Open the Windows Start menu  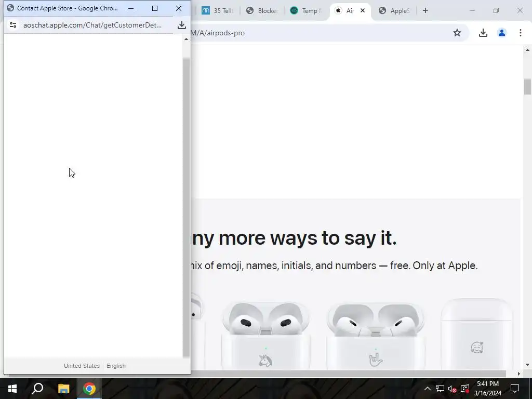point(12,389)
